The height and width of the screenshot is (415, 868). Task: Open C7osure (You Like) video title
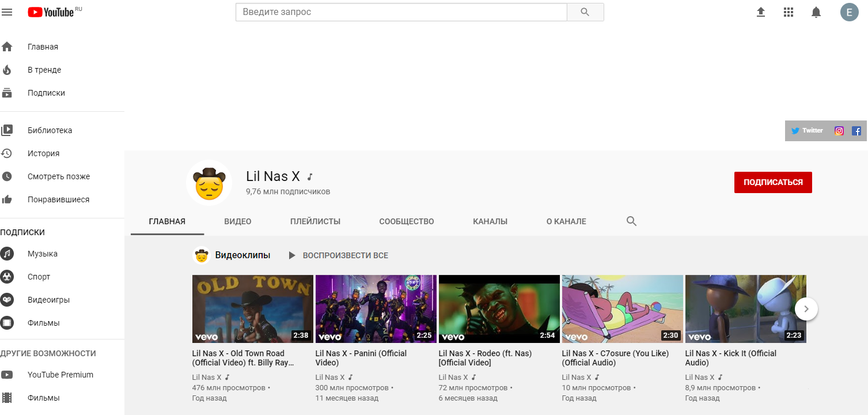click(615, 358)
